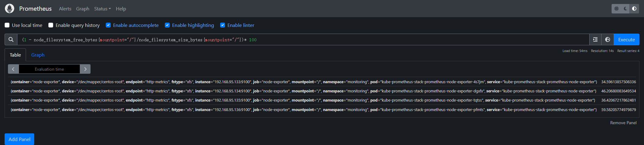Screen dimensions: 644x145
Task: Select result row for instance 192.168.95.133:9100
Action: pyautogui.click(x=322, y=82)
